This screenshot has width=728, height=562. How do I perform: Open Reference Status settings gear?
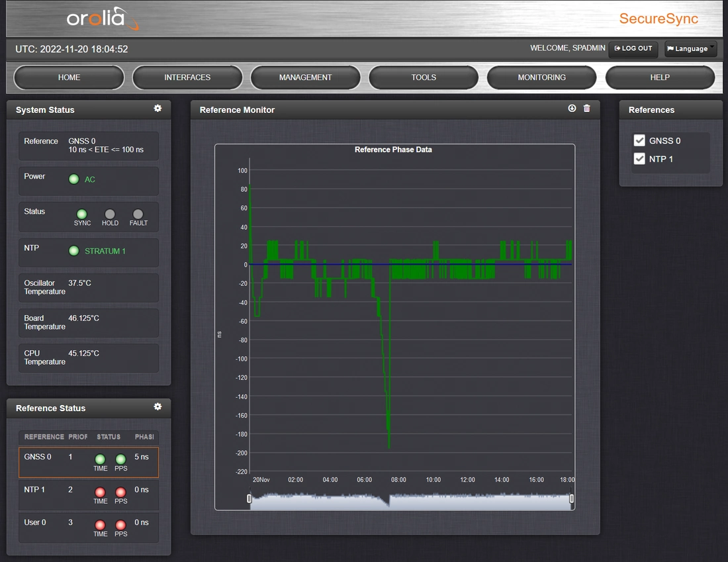(x=158, y=406)
